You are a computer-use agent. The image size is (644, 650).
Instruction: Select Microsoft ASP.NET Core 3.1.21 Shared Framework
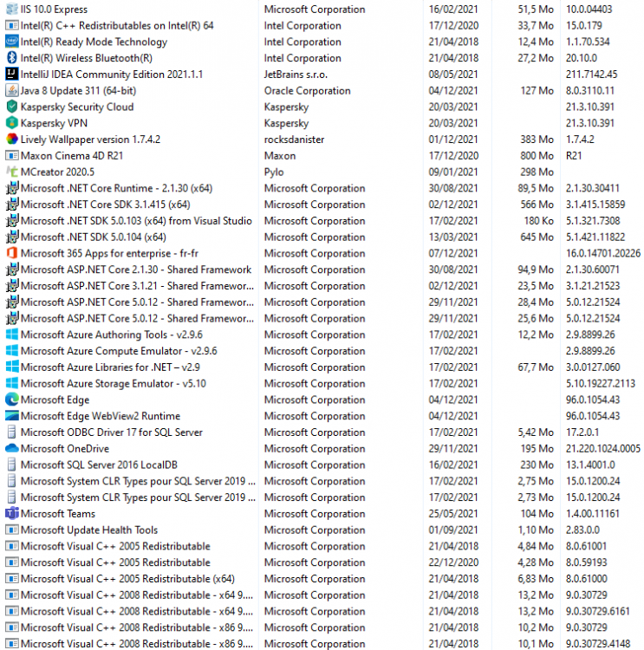click(x=137, y=286)
